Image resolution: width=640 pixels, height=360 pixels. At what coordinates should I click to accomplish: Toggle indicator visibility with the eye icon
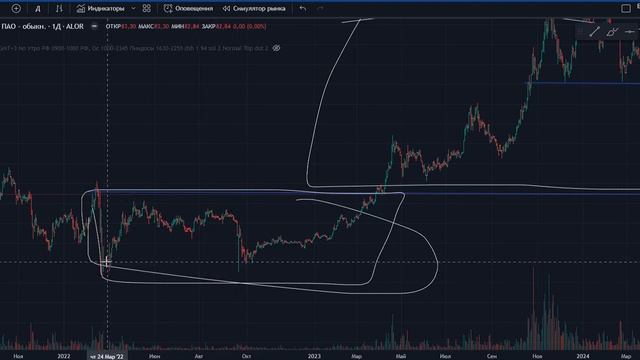(276, 48)
